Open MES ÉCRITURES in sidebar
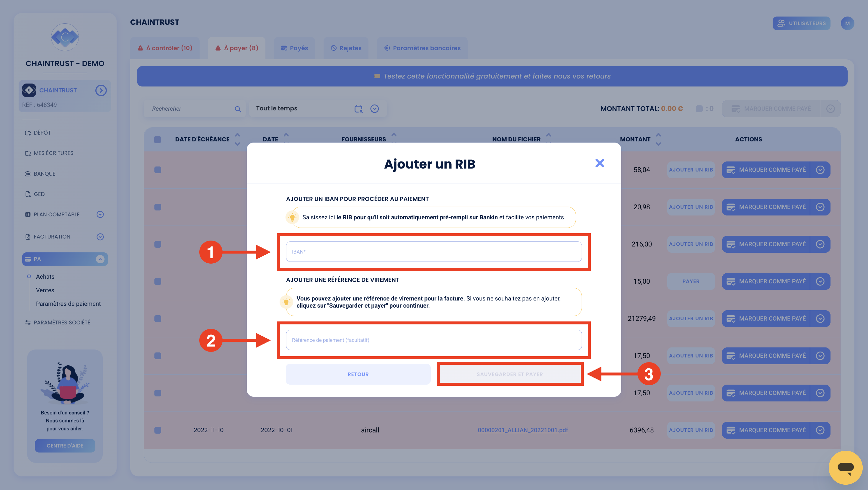Image resolution: width=868 pixels, height=490 pixels. 49,153
